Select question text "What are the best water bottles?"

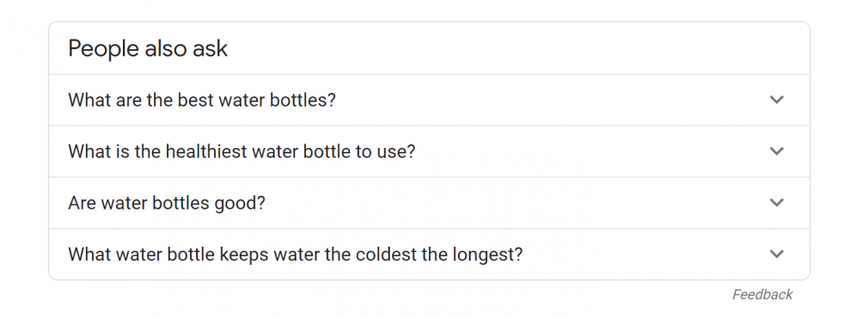point(201,101)
